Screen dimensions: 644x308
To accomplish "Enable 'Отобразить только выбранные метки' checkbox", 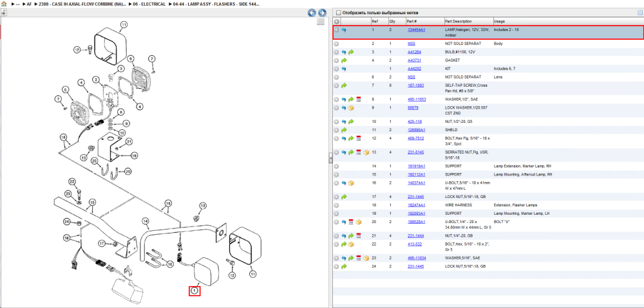I will 339,13.
